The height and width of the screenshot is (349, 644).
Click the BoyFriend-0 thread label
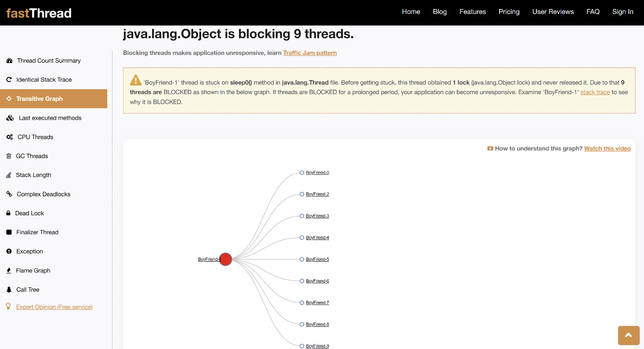pyautogui.click(x=318, y=173)
